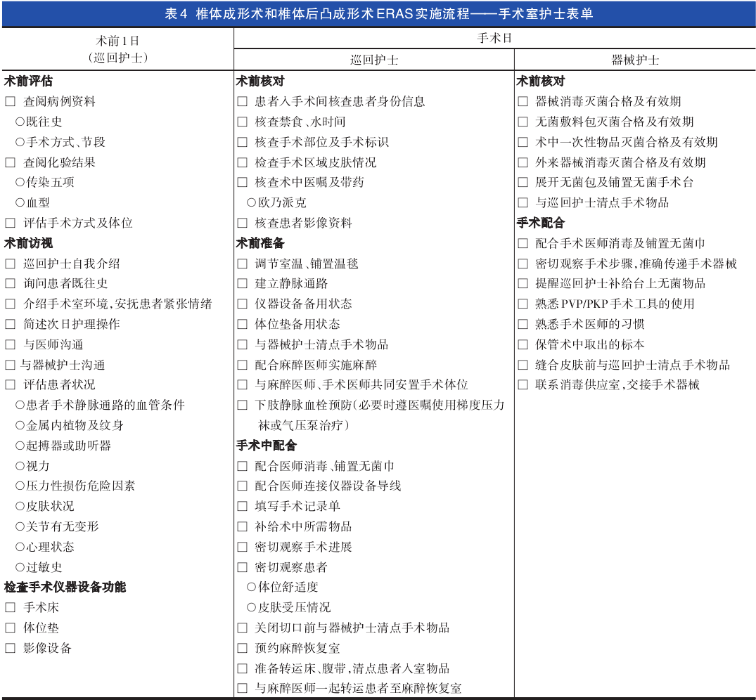Tick the "补给术中所需物品" checkbox
Viewport: 756px width, 700px height.
tap(242, 526)
